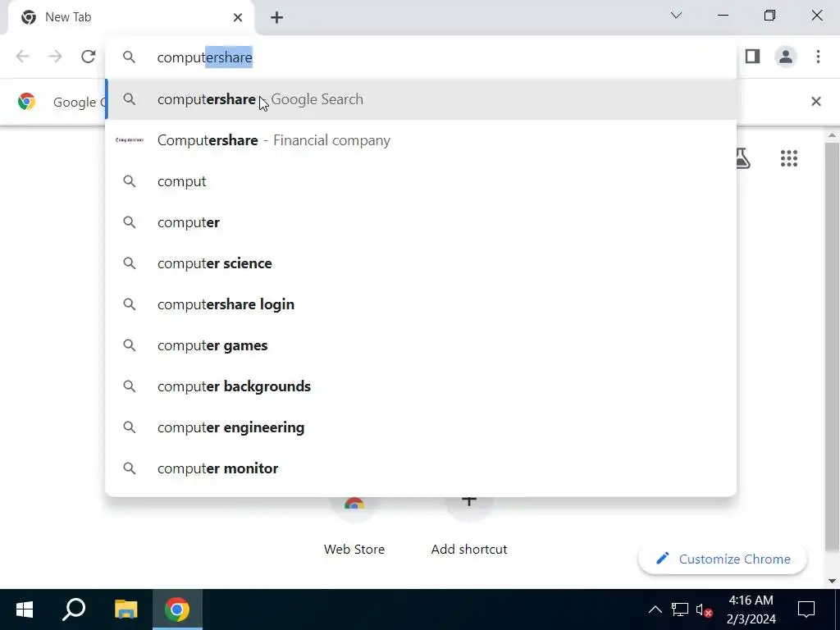Open the clock showing 4:16 AM
Image resolution: width=840 pixels, height=630 pixels.
751,609
